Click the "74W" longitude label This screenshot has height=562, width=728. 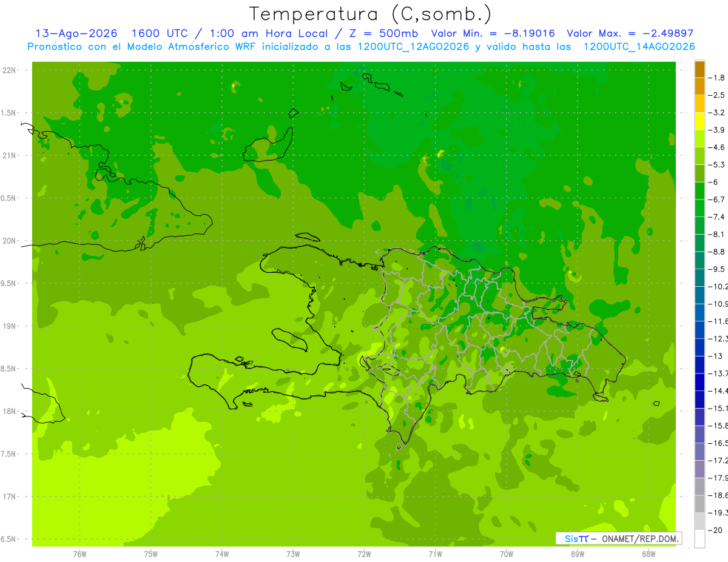click(222, 554)
